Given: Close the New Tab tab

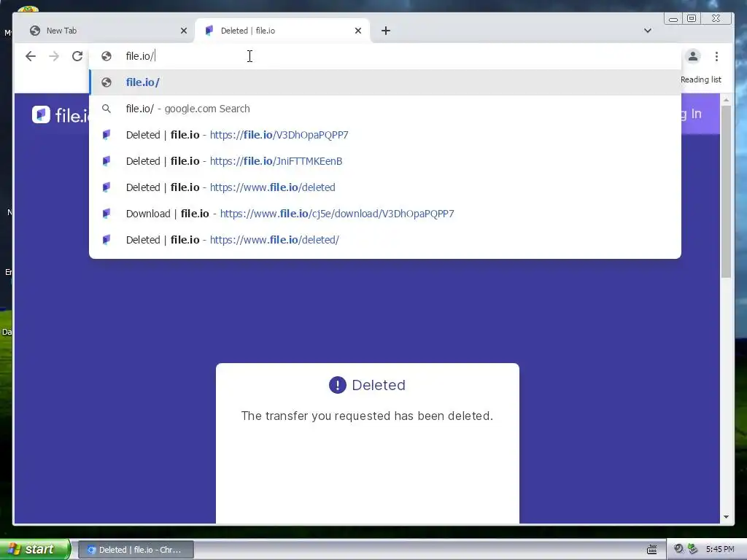Looking at the screenshot, I should click(x=184, y=31).
